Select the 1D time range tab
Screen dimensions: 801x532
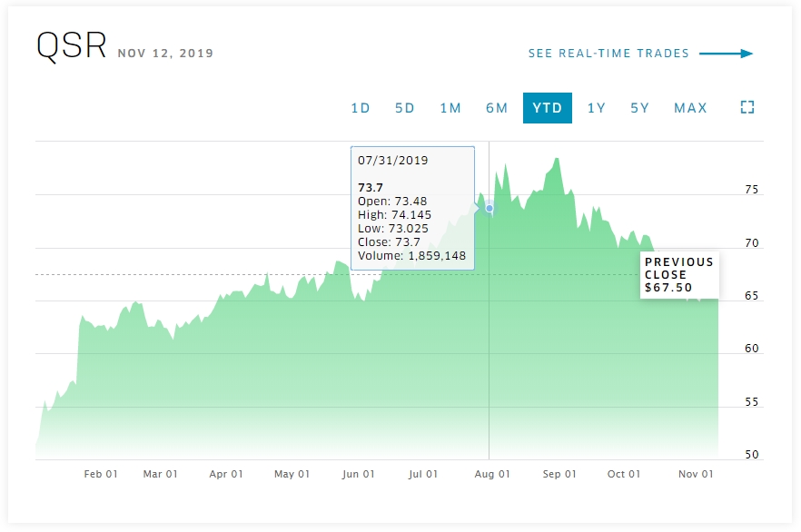click(361, 108)
